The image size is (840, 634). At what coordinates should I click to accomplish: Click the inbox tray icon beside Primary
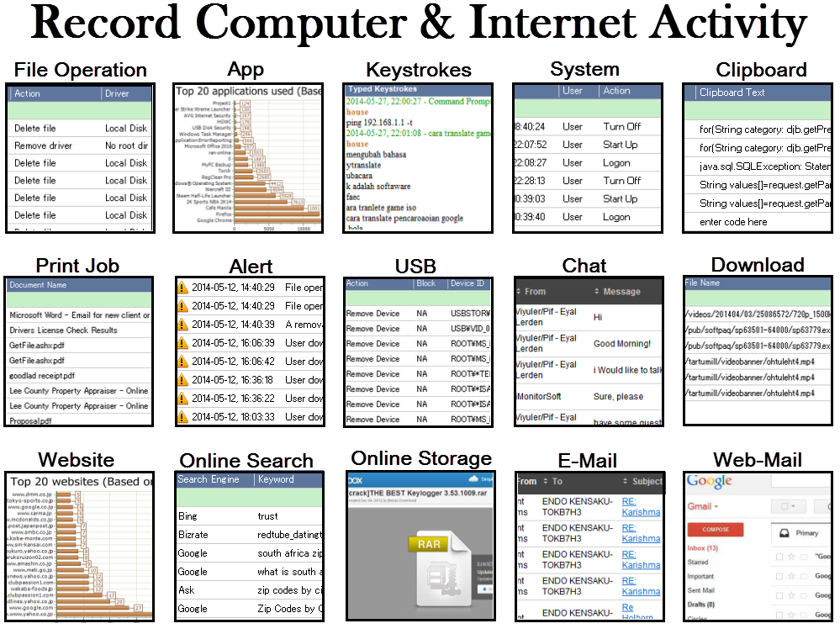click(783, 532)
